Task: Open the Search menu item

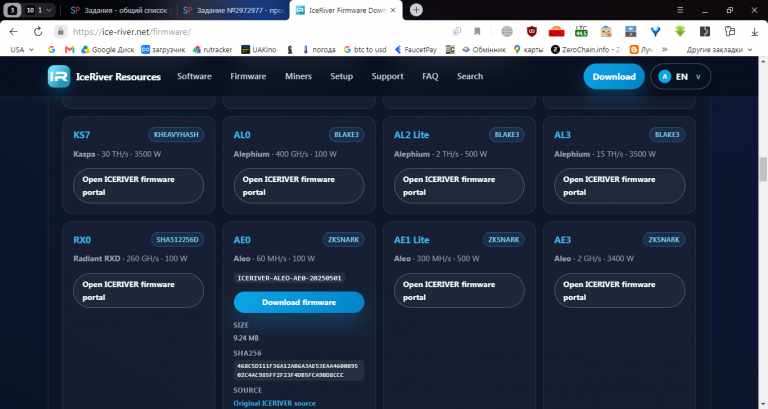Action: click(x=470, y=76)
